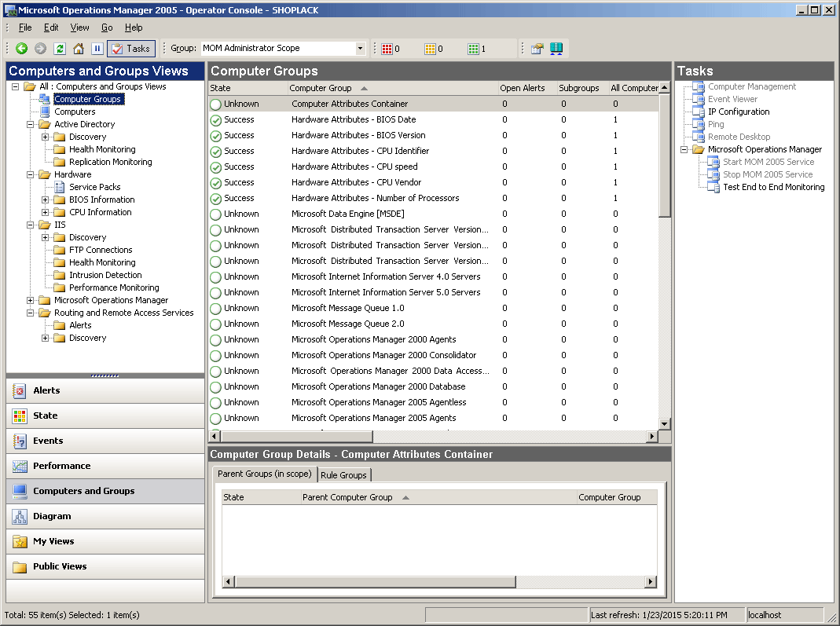Select the Intrusion Detection folder
This screenshot has height=626, width=840.
tap(105, 275)
